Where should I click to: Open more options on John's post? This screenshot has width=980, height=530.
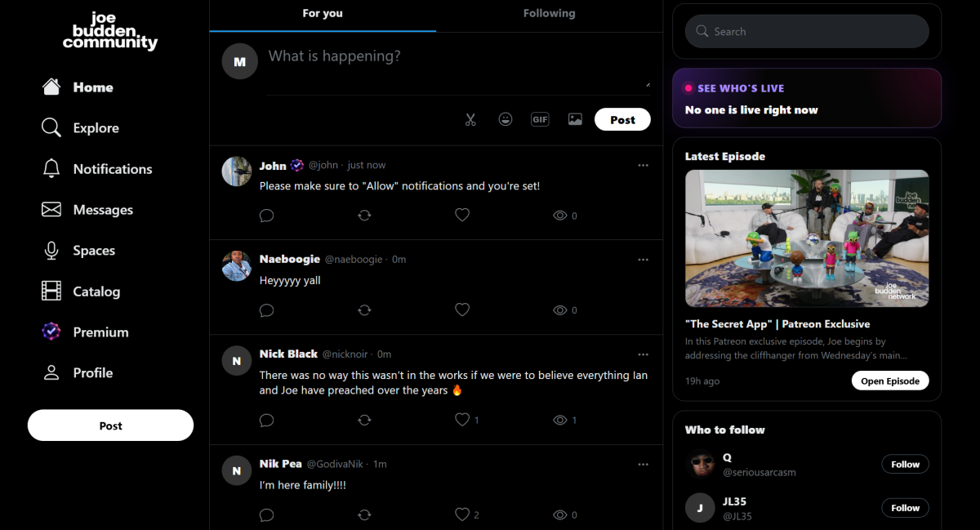click(x=643, y=165)
